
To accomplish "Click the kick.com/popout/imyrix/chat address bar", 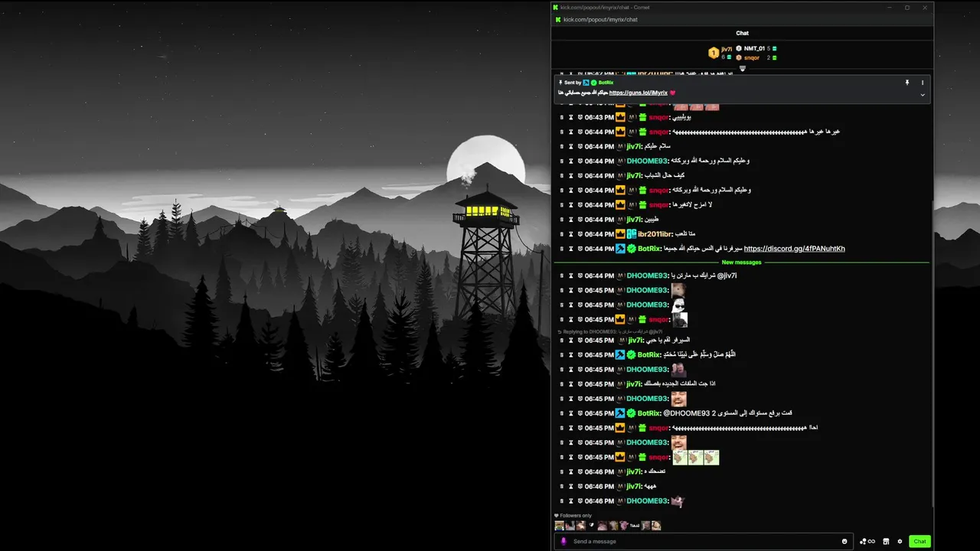I will 600,19.
